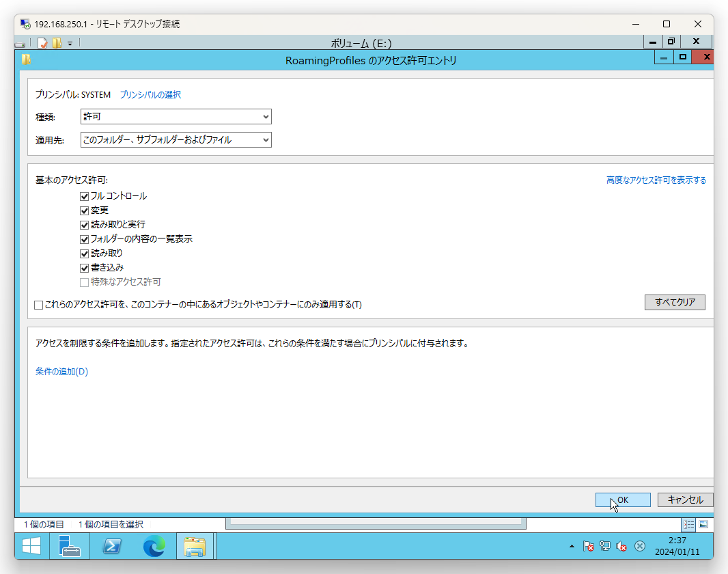Click the '基本のアクセス許可:' heading
Image resolution: width=728 pixels, height=574 pixels.
click(72, 180)
